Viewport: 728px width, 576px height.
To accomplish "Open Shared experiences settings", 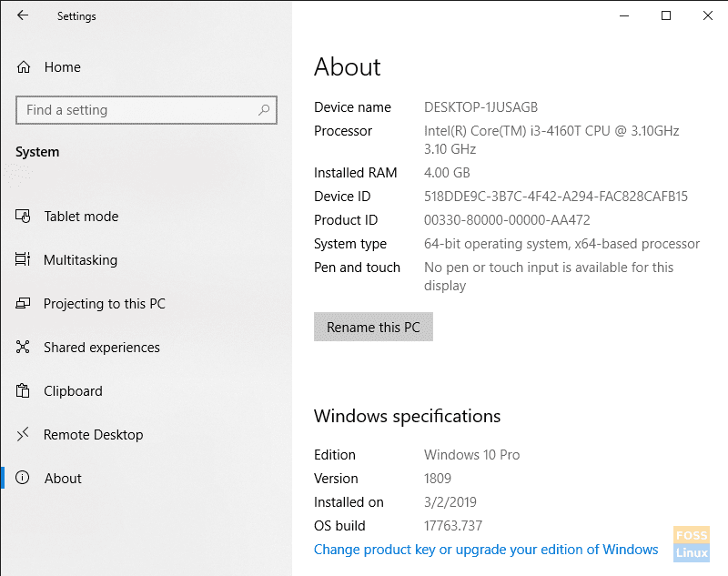I will point(102,348).
